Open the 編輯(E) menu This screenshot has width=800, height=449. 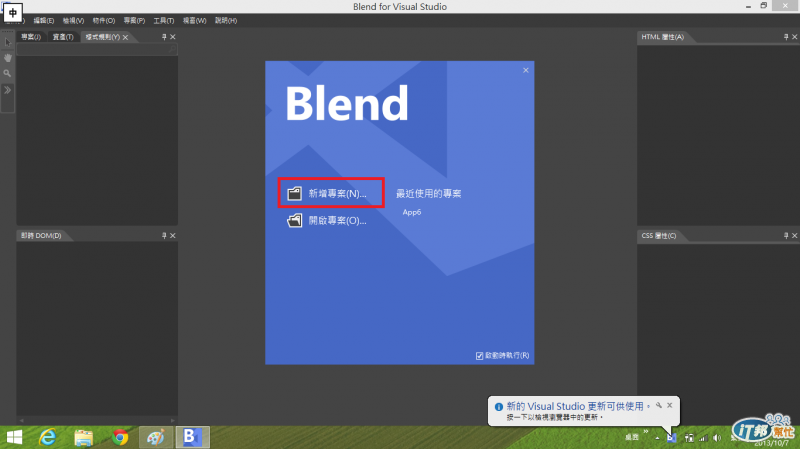[43, 20]
